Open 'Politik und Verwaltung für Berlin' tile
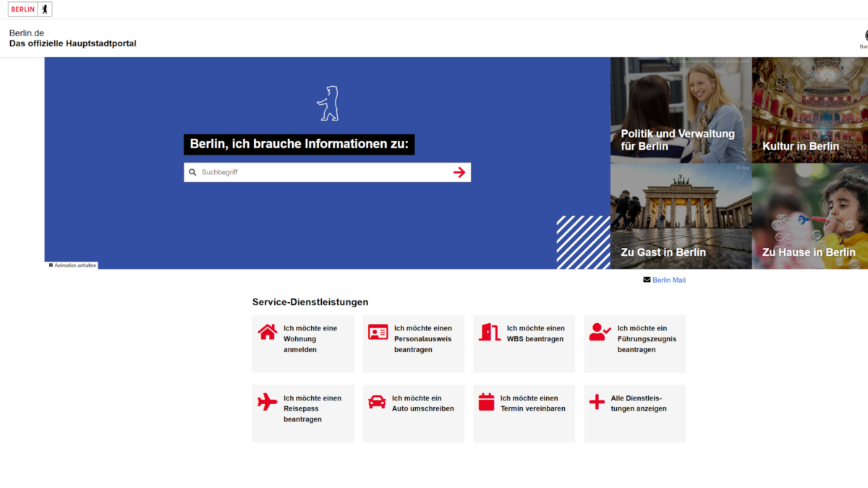Screen dimensions: 868x488 [x=681, y=110]
